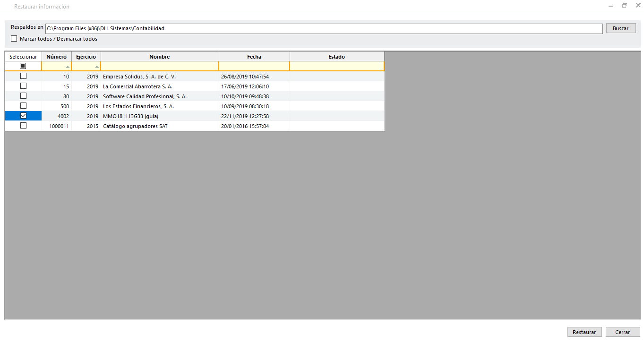Open the Número filter dropdown arrow
This screenshot has width=644, height=343.
(68, 67)
